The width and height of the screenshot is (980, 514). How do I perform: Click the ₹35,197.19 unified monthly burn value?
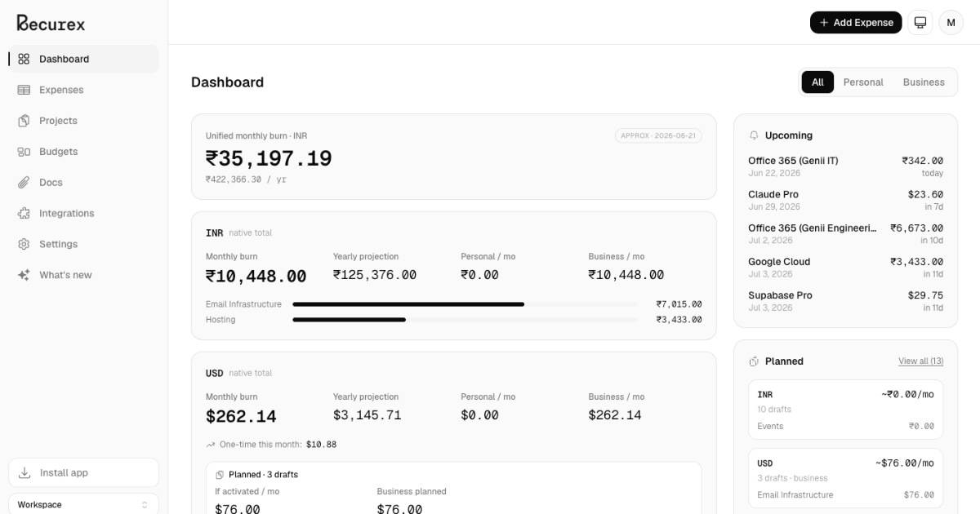269,159
